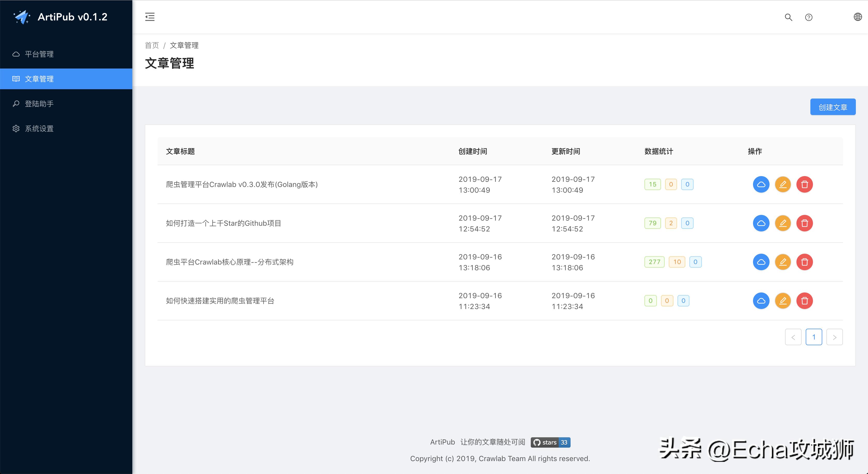The image size is (868, 474).
Task: Click the help question mark icon
Action: pos(808,17)
